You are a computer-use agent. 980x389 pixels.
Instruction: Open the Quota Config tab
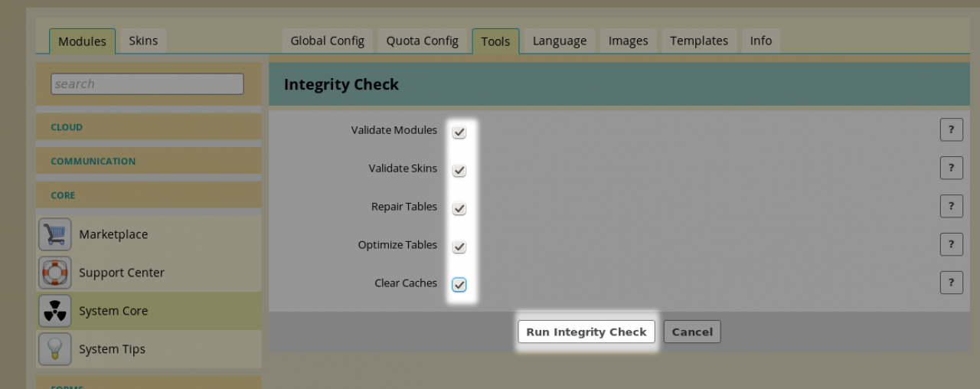tap(422, 41)
